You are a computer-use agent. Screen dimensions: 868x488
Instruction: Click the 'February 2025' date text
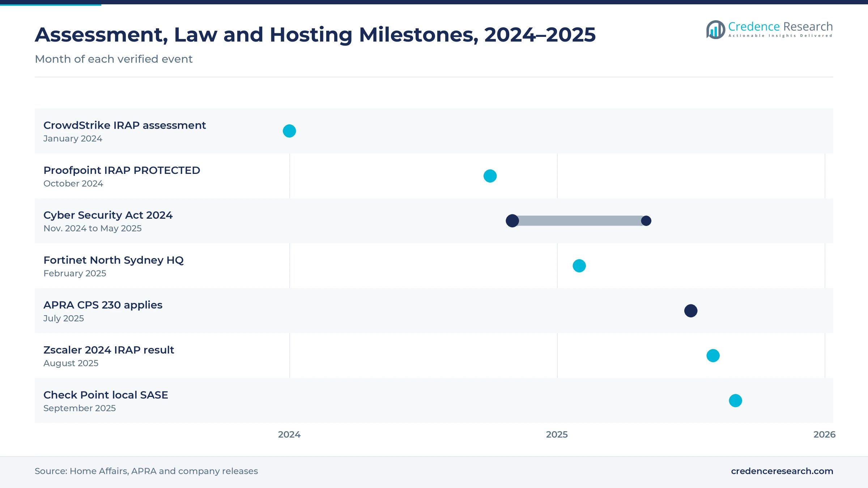point(75,274)
